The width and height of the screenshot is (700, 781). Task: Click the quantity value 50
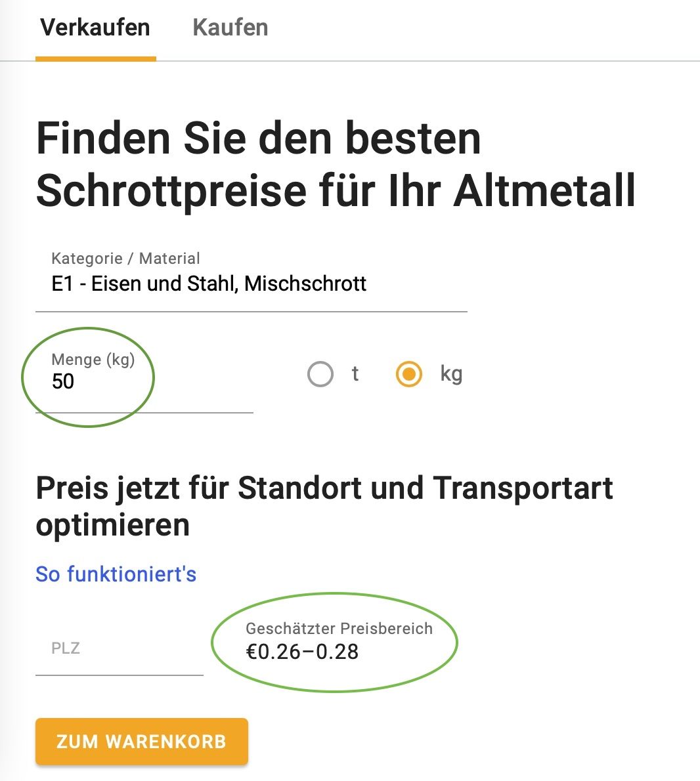[x=63, y=381]
